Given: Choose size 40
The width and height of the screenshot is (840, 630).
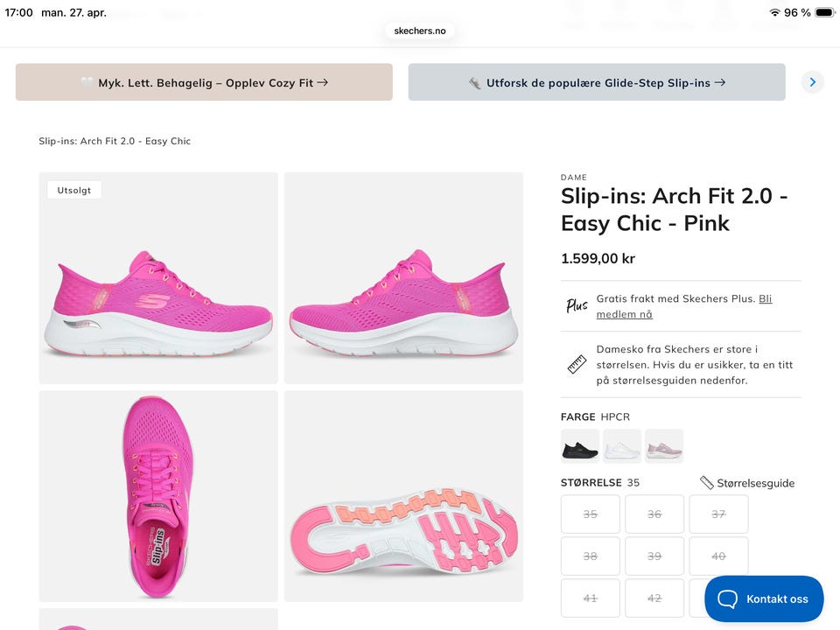Looking at the screenshot, I should point(718,556).
